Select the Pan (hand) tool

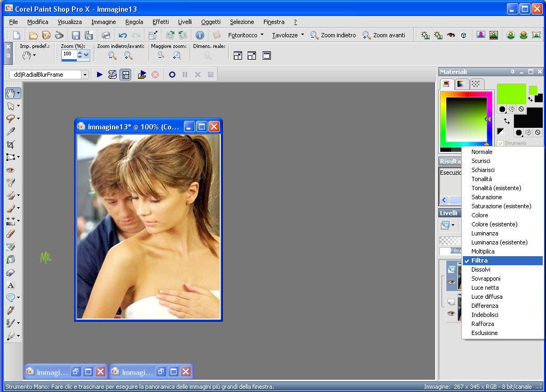tap(11, 93)
